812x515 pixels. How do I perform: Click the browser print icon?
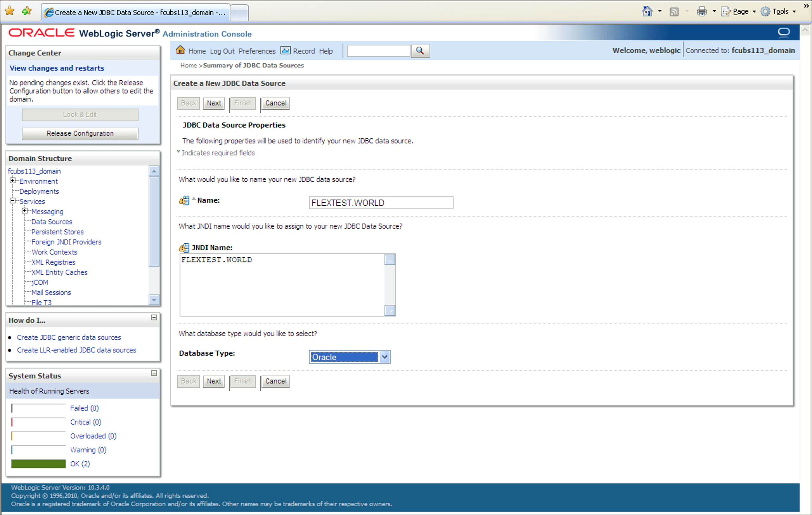[x=701, y=12]
